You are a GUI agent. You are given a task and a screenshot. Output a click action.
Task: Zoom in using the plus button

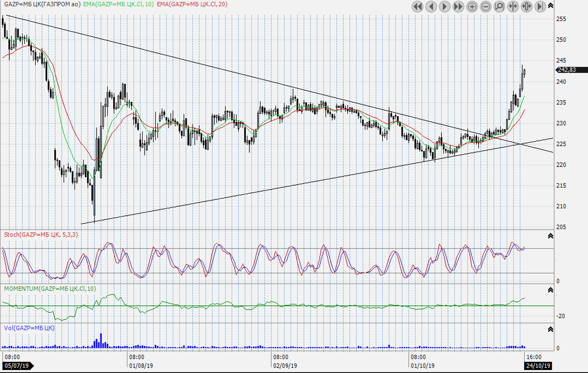[472, 6]
